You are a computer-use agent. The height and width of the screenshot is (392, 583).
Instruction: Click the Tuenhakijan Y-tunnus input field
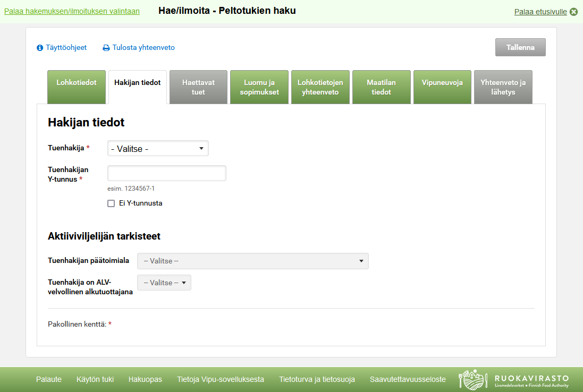[167, 173]
